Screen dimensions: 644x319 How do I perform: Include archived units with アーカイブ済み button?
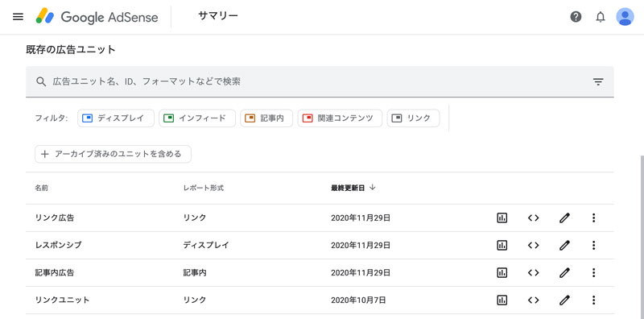[x=113, y=154]
